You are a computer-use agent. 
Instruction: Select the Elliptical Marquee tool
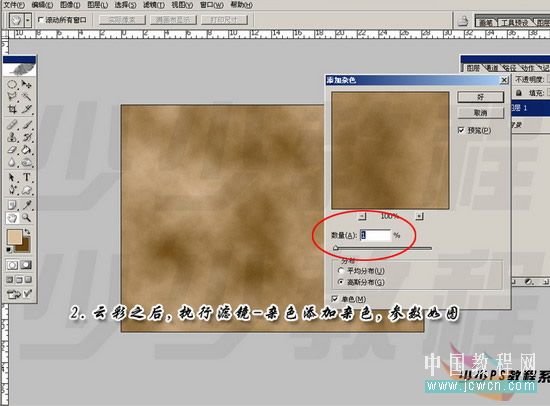(12, 85)
